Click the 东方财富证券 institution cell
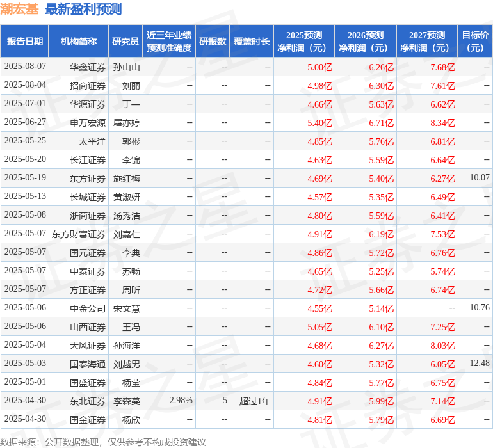The image size is (493, 448). (x=79, y=234)
